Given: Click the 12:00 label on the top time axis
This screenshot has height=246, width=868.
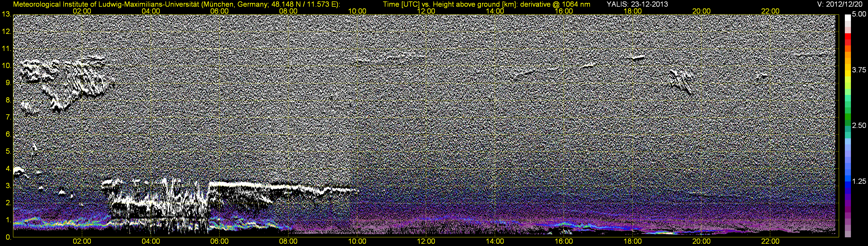Looking at the screenshot, I should click(x=426, y=11).
